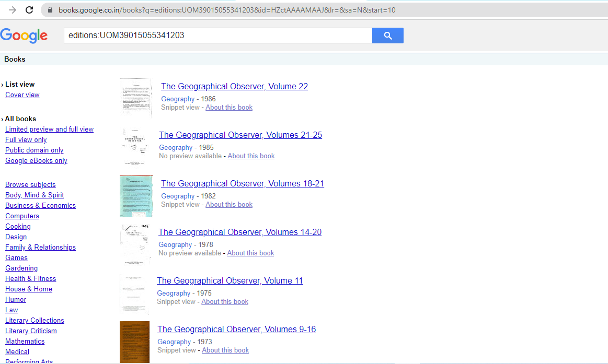608x364 pixels.
Task: Open The Geographical Observer, Volumes 14-20
Action: point(240,232)
